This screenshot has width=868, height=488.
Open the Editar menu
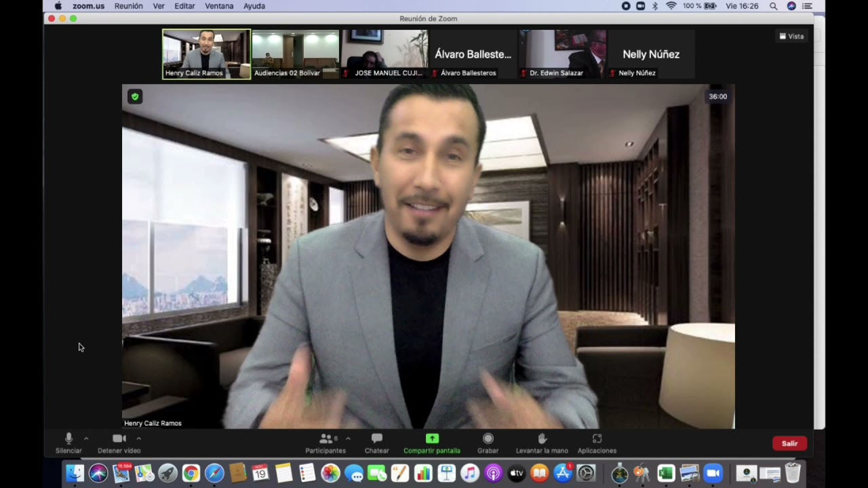[184, 6]
